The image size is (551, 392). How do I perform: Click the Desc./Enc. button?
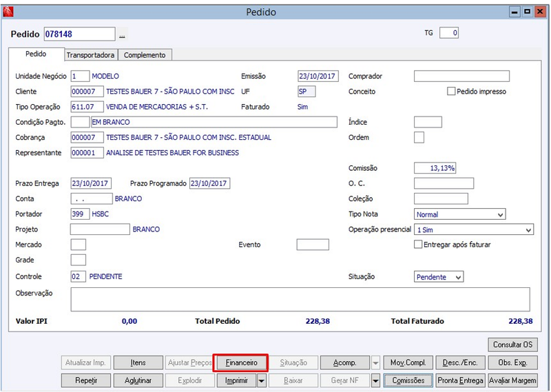(x=460, y=362)
